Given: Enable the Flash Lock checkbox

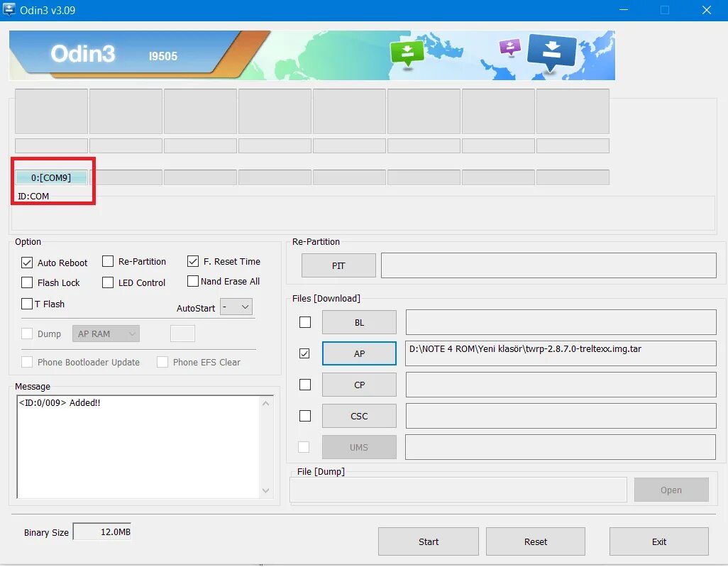Looking at the screenshot, I should 27,283.
